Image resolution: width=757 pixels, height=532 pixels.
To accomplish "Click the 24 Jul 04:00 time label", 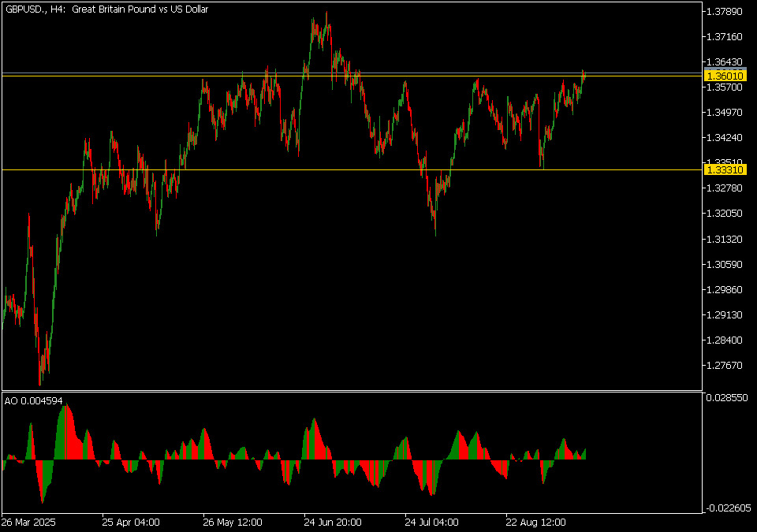I will click(431, 523).
